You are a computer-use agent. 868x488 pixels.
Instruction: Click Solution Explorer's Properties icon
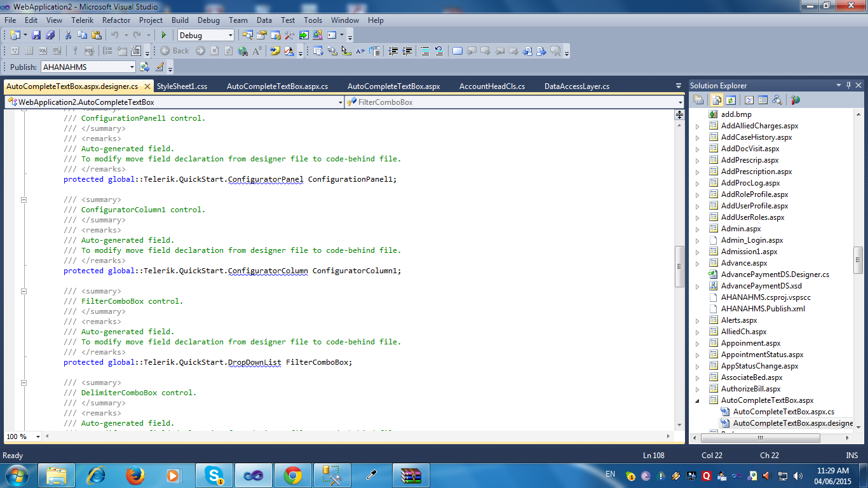tap(698, 100)
